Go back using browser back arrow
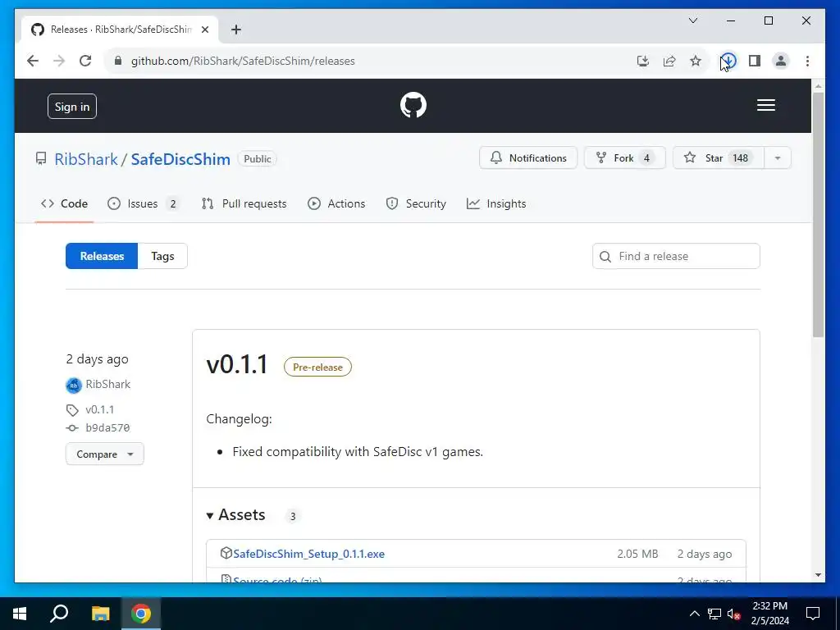The image size is (840, 630). click(x=33, y=61)
